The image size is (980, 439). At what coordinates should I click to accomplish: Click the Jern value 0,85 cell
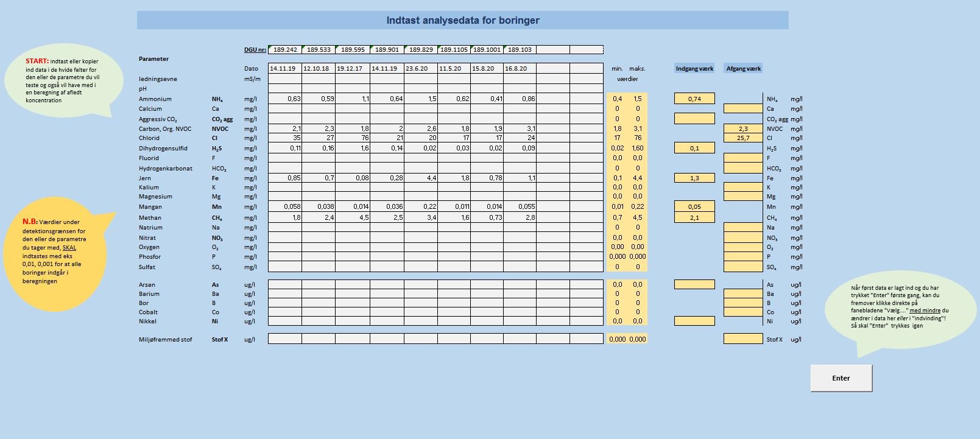coord(285,178)
